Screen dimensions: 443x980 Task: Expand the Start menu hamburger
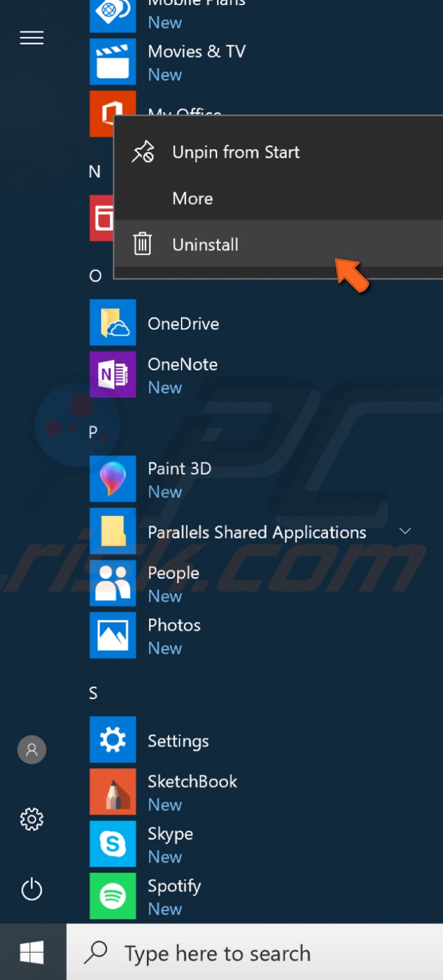31,38
